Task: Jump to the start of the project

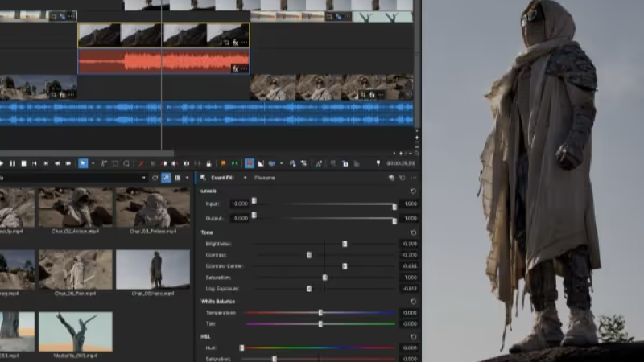Action: pyautogui.click(x=35, y=163)
